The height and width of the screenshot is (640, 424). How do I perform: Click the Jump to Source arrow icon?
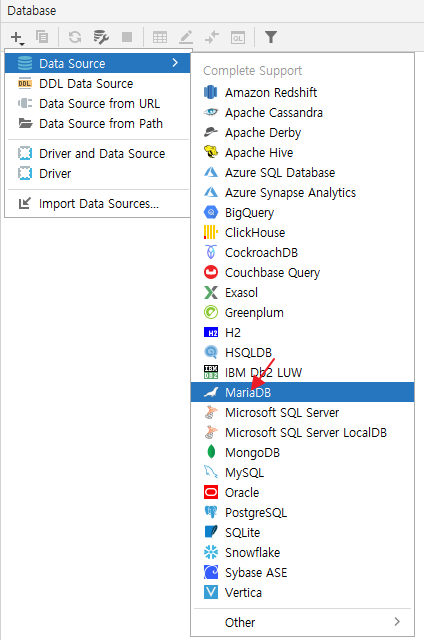pyautogui.click(x=212, y=37)
